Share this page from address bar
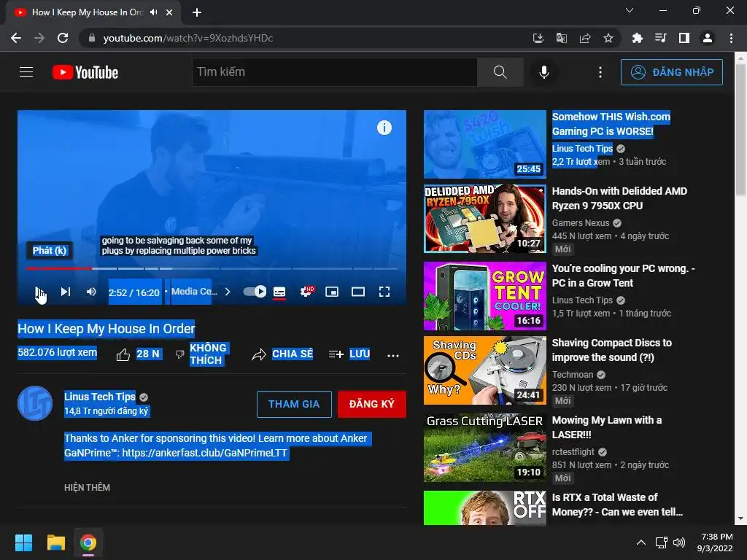 [x=584, y=38]
